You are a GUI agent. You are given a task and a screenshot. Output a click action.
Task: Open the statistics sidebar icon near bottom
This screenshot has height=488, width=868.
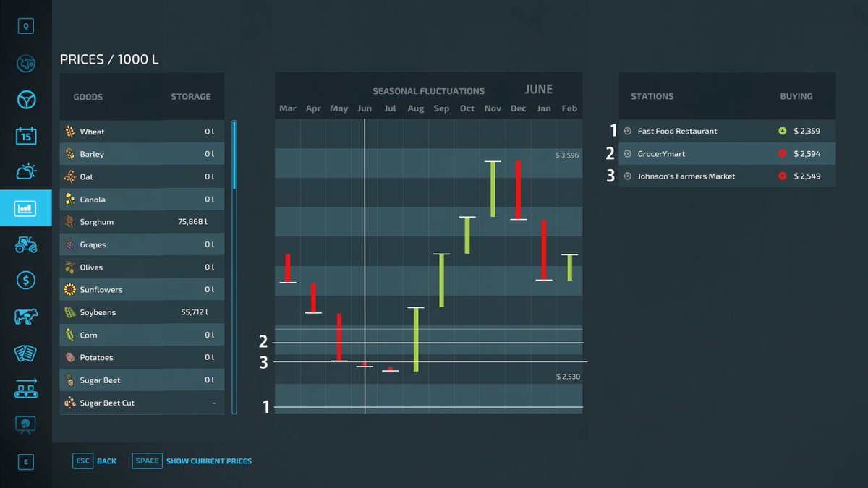click(x=26, y=425)
